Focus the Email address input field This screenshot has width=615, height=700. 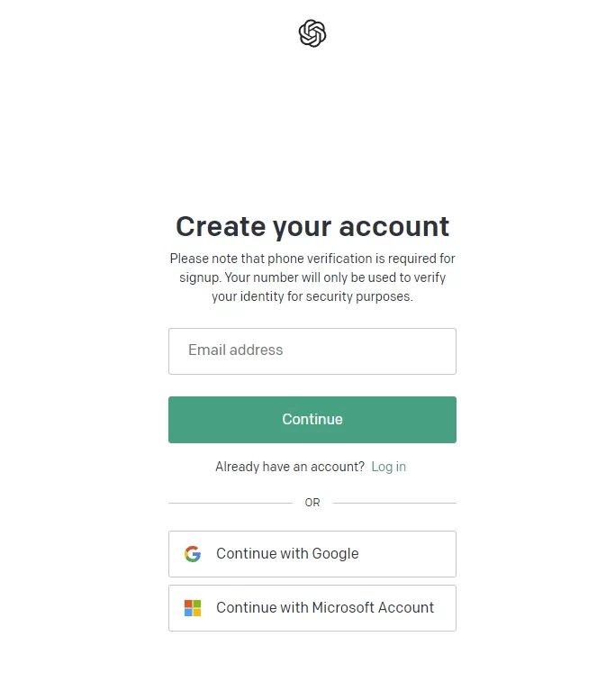312,351
